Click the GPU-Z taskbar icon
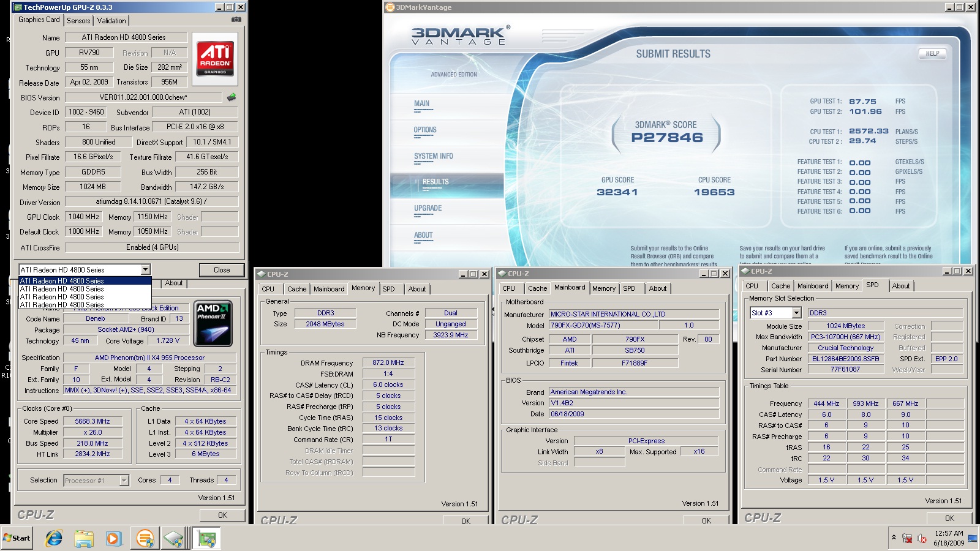The height and width of the screenshot is (551, 980). [x=207, y=538]
